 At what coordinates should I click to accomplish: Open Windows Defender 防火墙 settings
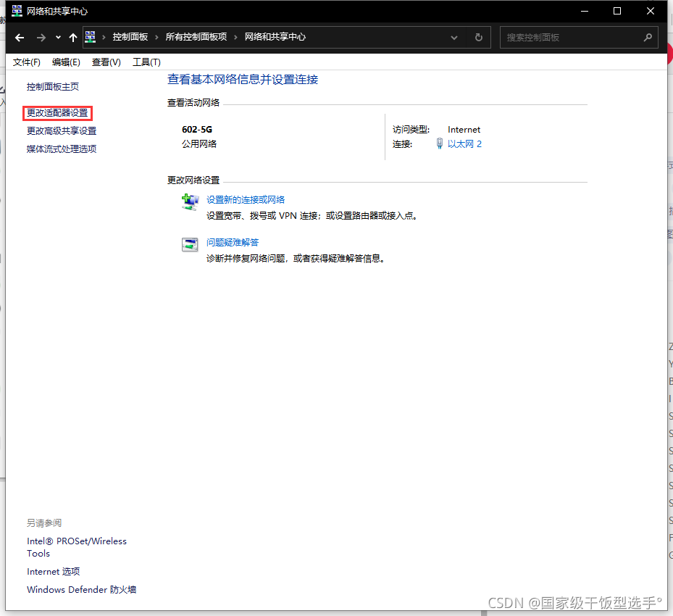pyautogui.click(x=81, y=589)
